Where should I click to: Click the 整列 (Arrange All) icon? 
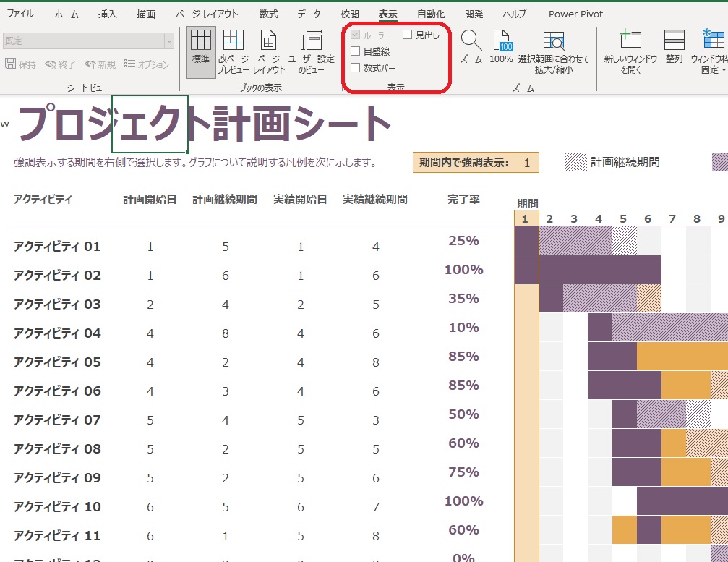(x=674, y=46)
